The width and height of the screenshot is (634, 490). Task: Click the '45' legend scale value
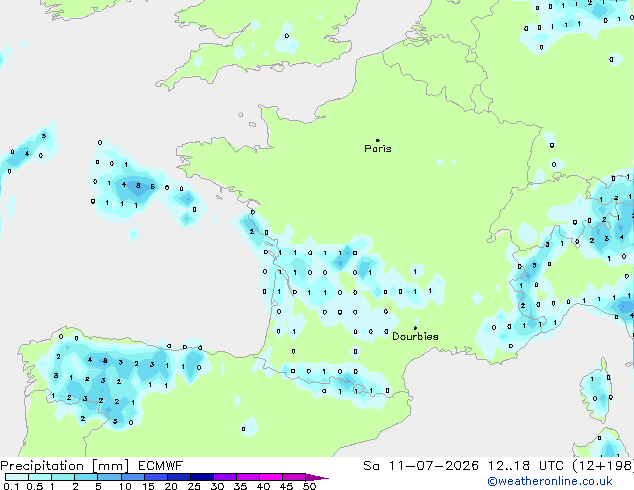286,486
